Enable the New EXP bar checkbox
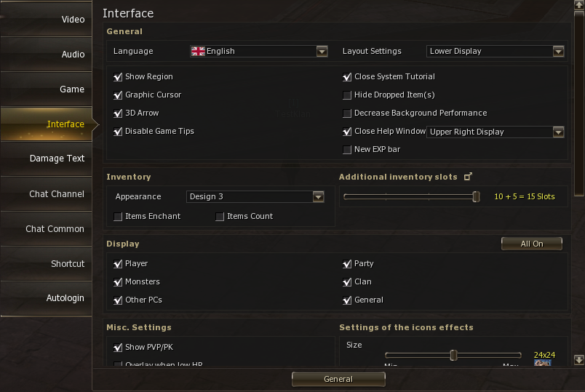The image size is (585, 392). pos(347,150)
